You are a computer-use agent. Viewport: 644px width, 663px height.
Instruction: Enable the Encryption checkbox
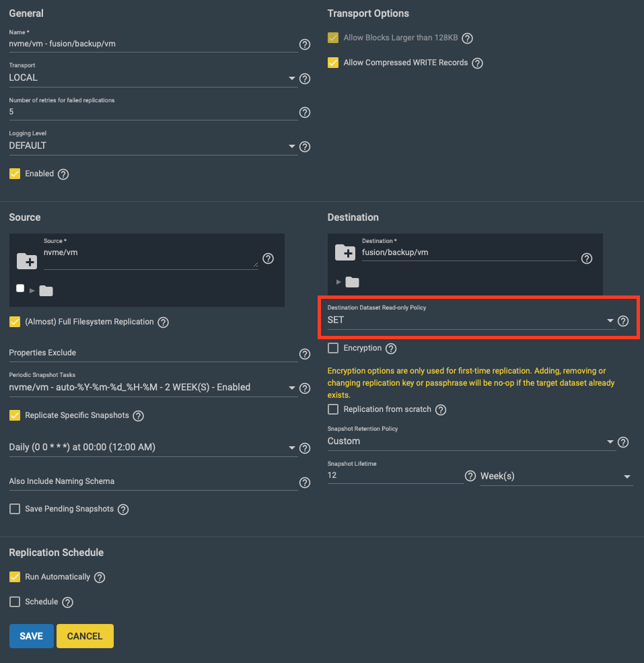(x=333, y=348)
